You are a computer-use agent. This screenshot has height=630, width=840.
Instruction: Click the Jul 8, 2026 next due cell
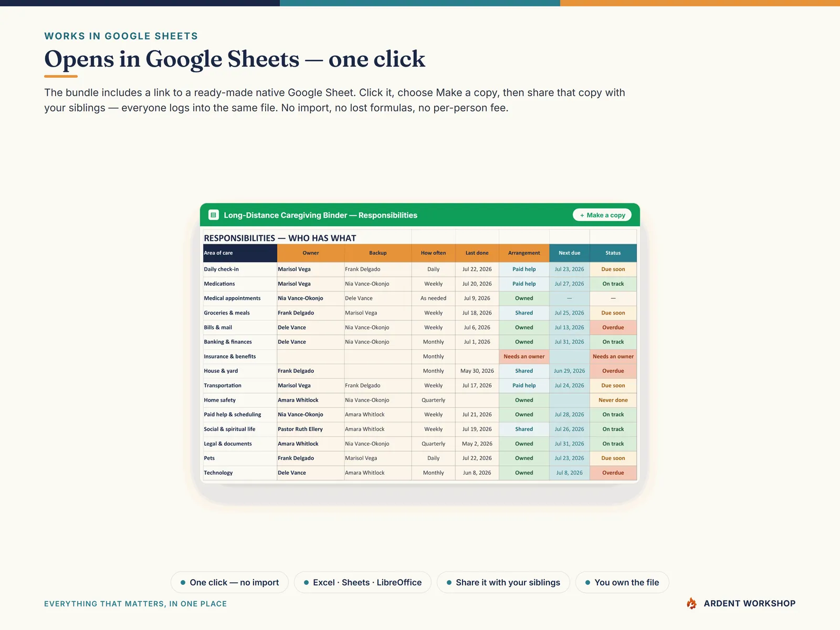coord(570,473)
